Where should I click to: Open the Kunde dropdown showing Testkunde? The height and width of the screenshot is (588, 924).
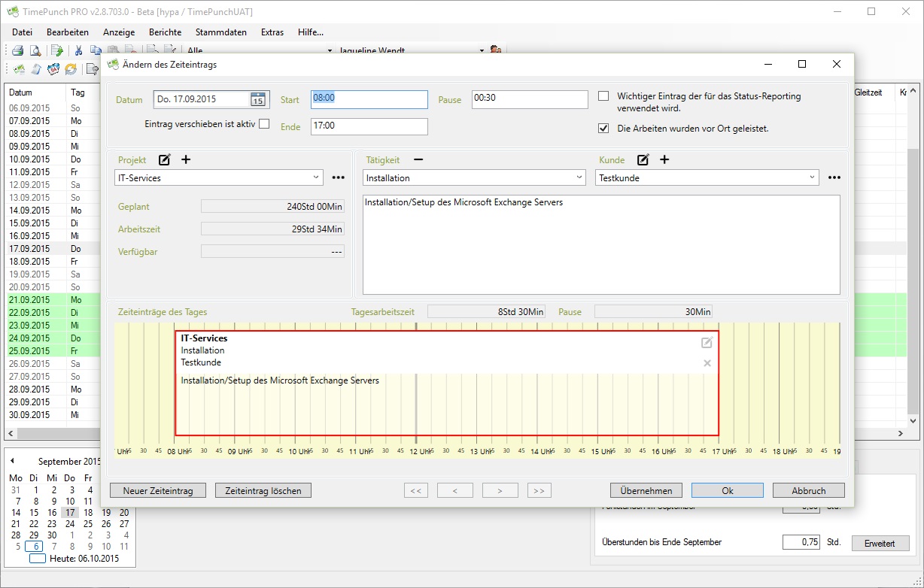812,178
